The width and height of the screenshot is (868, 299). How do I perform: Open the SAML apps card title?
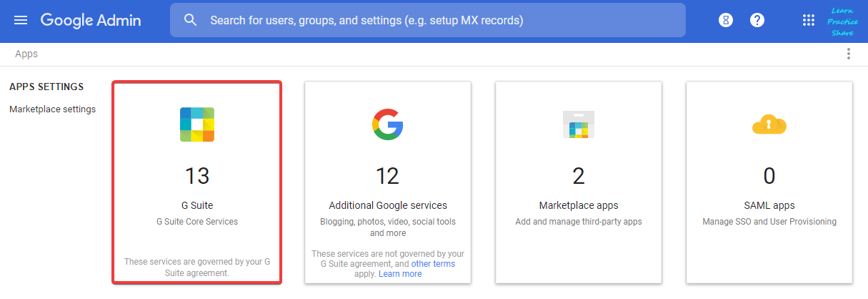tap(769, 205)
